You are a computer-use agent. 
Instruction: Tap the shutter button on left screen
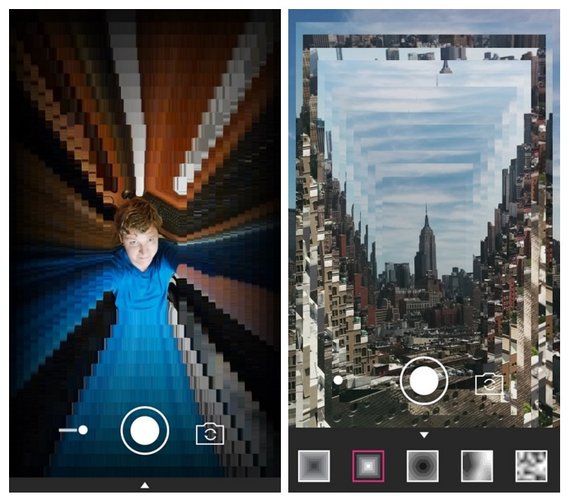[x=145, y=430]
